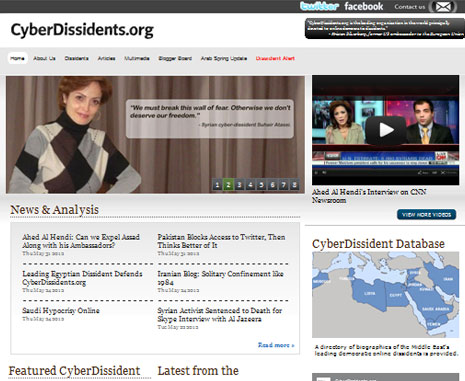The image size is (465, 381).
Task: Go to slide 7 in the banner slideshow
Action: [x=283, y=185]
